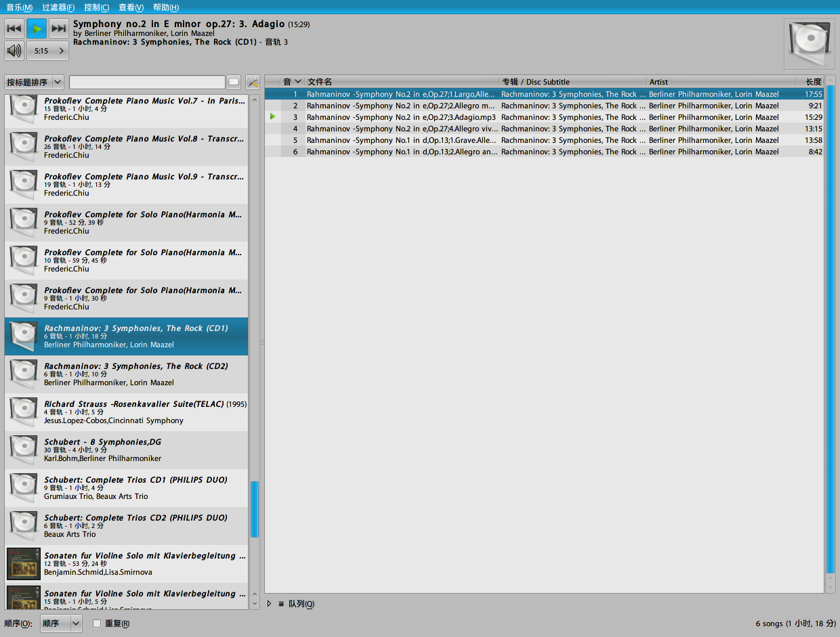The width and height of the screenshot is (840, 637).
Task: Select track 2 Symphony No.2 Allegro m...
Action: [545, 106]
